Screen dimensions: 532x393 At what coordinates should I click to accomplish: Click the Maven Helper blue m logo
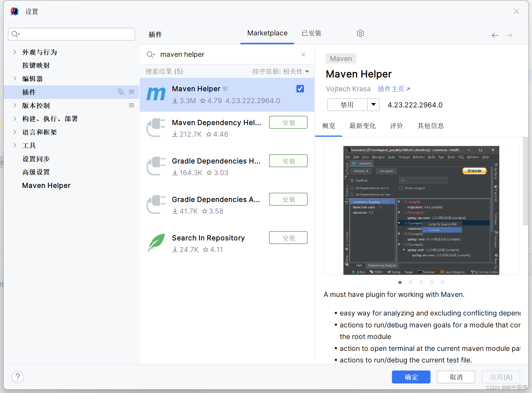[x=156, y=94]
